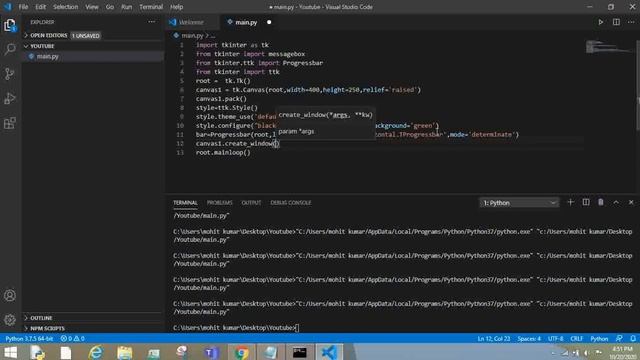Click in the terminal input prompt
This screenshot has width=640, height=360.
pos(297,328)
